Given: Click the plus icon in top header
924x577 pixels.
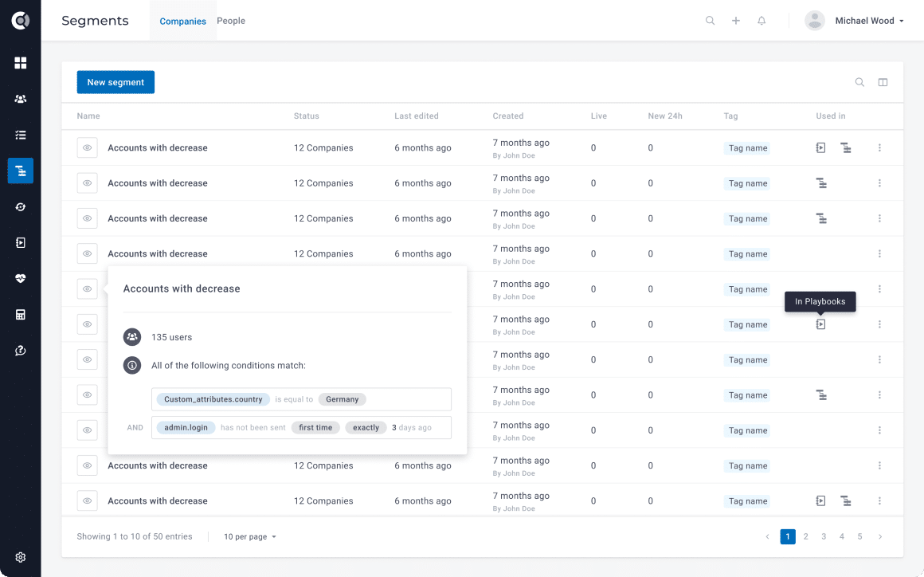Looking at the screenshot, I should (x=736, y=21).
